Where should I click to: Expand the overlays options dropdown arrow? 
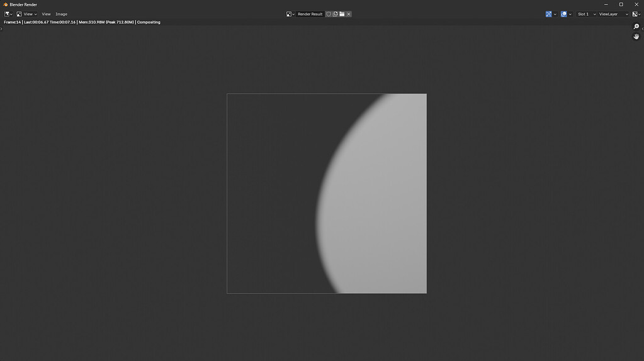tap(570, 14)
